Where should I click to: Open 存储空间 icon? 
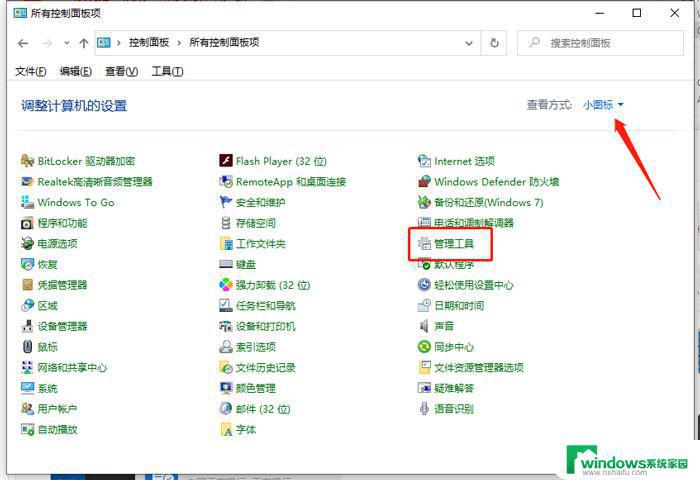point(226,223)
